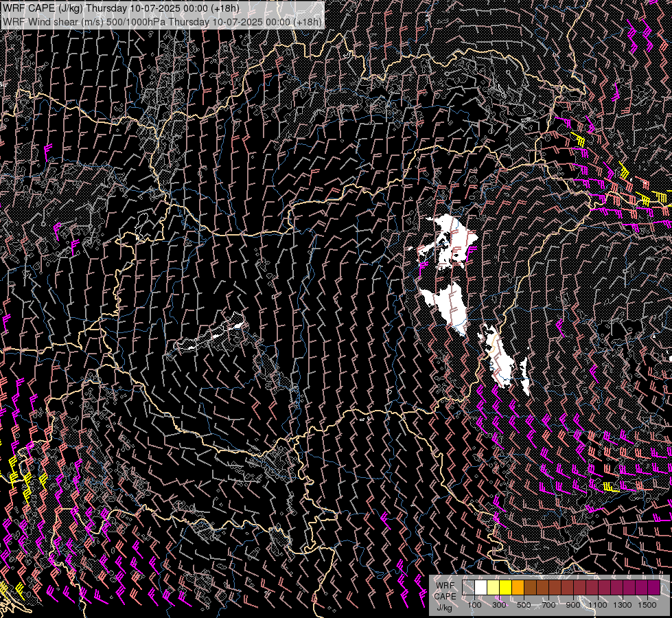Click the 300 legend value
672x618 pixels.
tap(499, 605)
